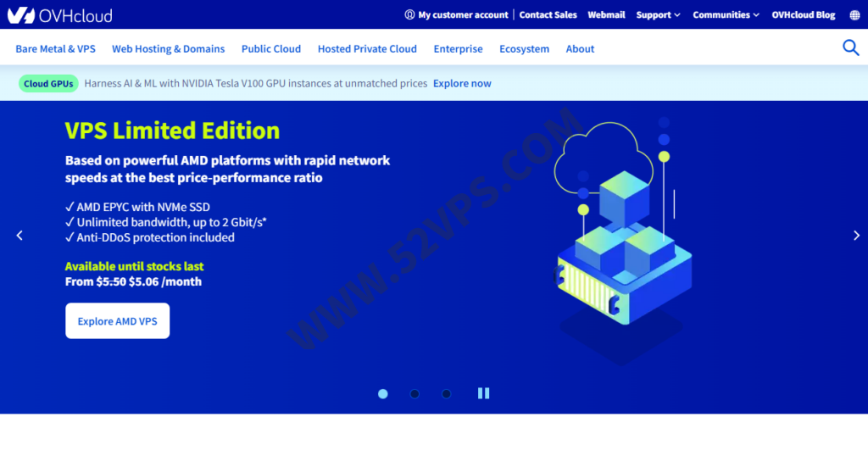Open Bare Metal & VPS menu
This screenshot has width=868, height=456.
(55, 48)
